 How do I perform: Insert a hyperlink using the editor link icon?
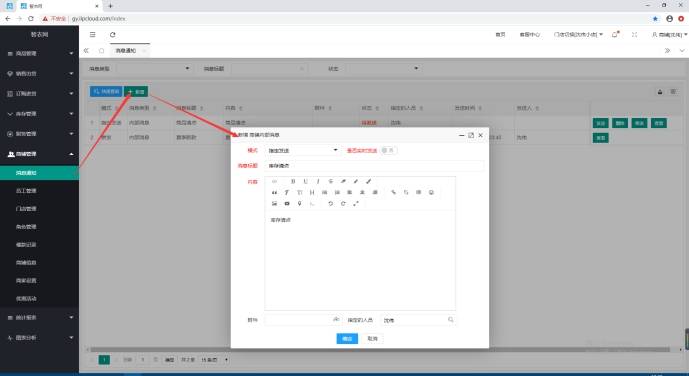393,192
